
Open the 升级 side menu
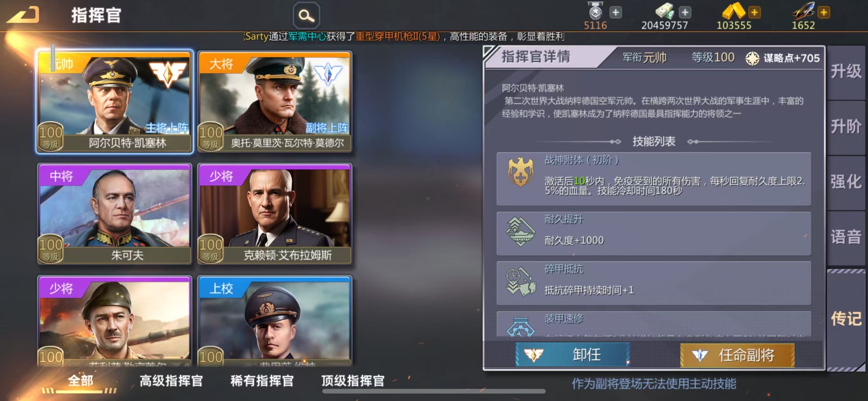click(846, 71)
